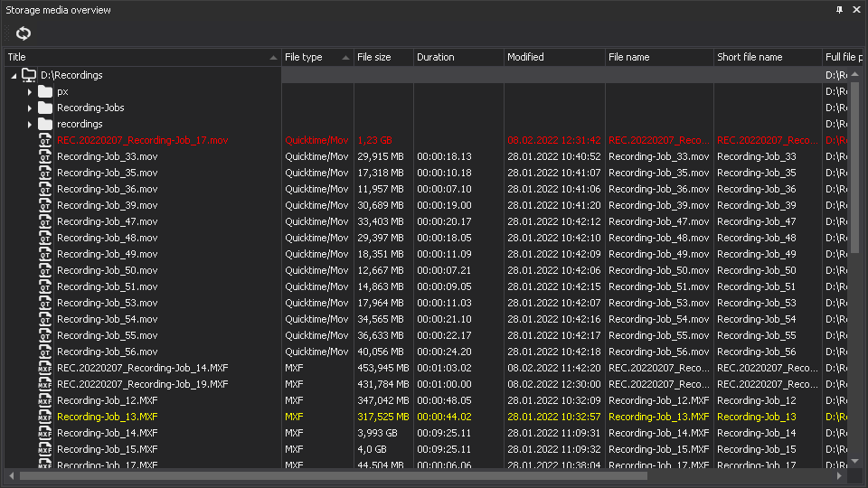Select the red REC.20220207_Recording-Job_17.mov title

[142, 141]
